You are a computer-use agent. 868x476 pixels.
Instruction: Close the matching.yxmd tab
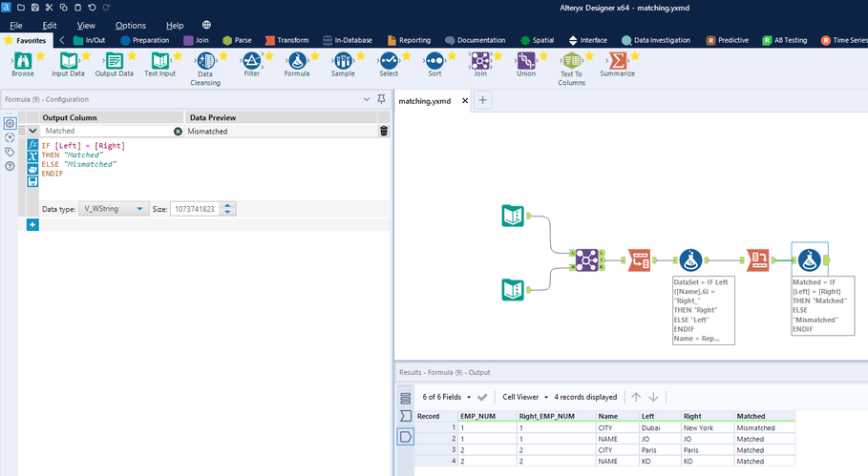click(x=465, y=100)
